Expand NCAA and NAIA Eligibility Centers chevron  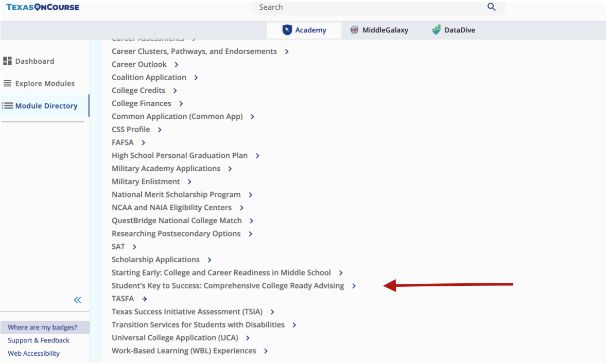pos(241,208)
